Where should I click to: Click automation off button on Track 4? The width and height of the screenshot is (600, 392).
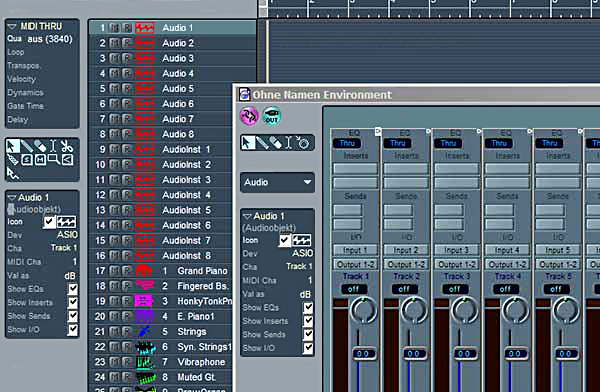pyautogui.click(x=505, y=289)
